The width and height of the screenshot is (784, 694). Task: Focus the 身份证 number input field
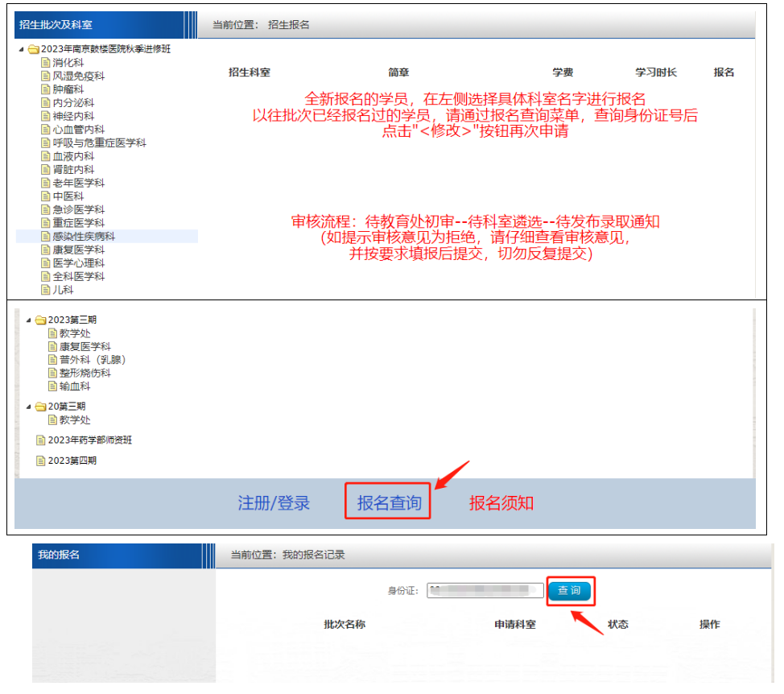(485, 590)
